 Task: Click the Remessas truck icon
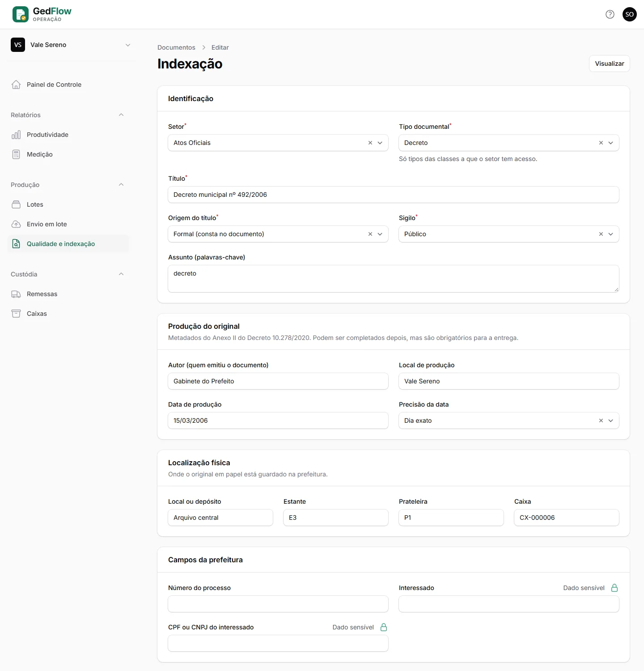tap(16, 294)
